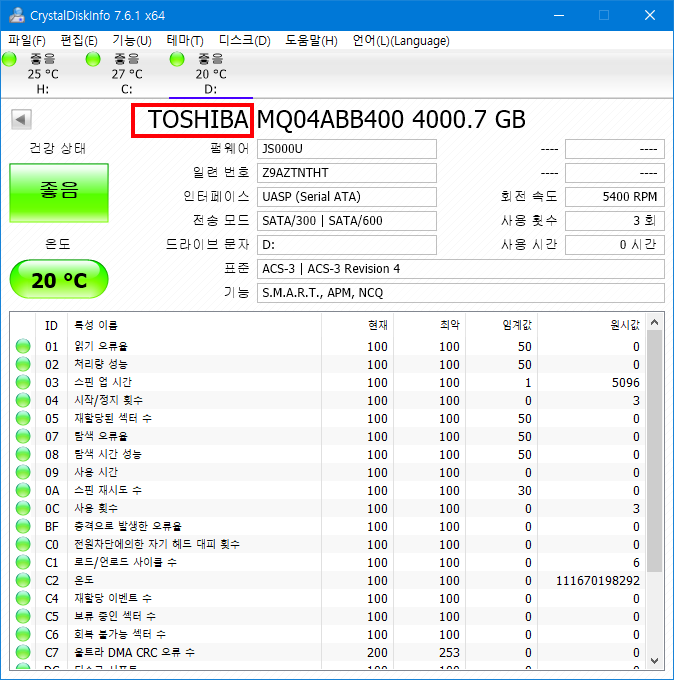Click the vertical scrollbar thumb of attribute list
The width and height of the screenshot is (674, 680).
coord(655,451)
